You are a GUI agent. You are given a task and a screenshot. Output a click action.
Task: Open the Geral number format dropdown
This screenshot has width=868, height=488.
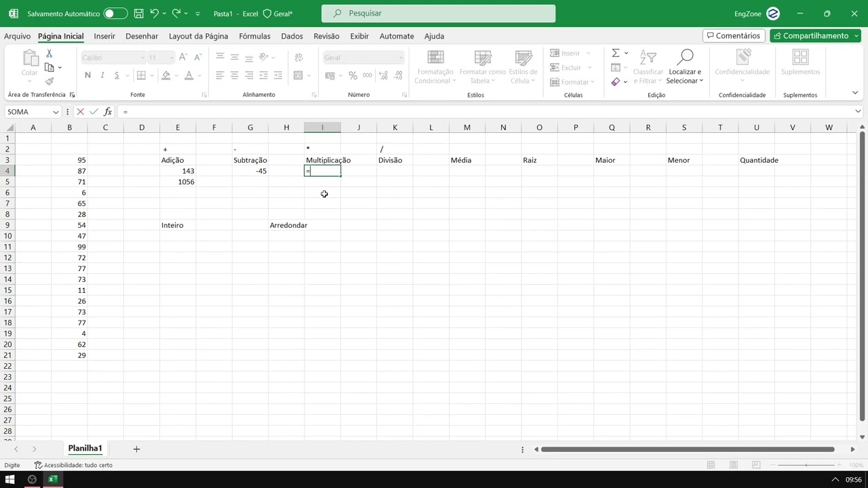pos(400,58)
